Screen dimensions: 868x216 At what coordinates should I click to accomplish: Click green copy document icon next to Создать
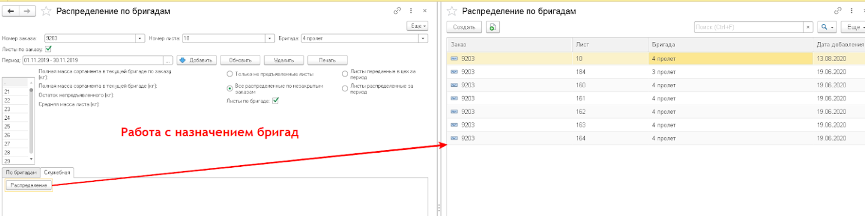(x=492, y=27)
